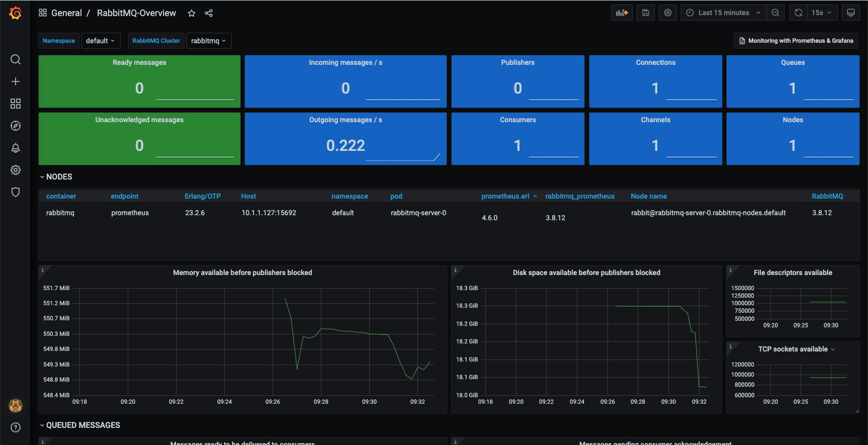
Task: Open the 'Last 15 minutes' time picker
Action: (724, 13)
